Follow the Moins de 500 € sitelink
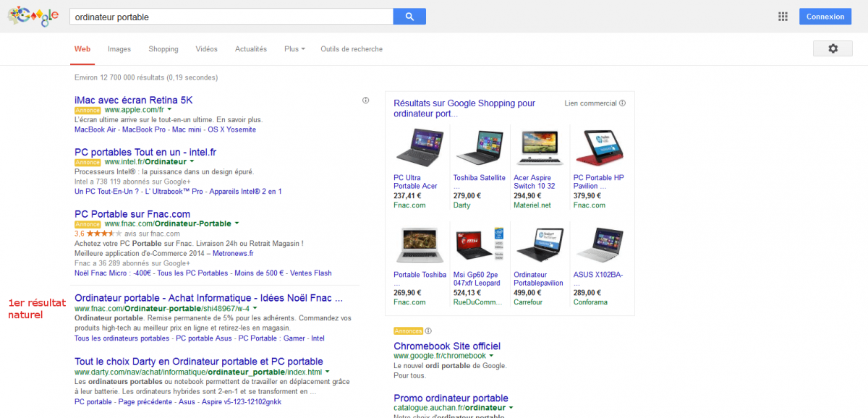868x418 pixels. click(258, 273)
